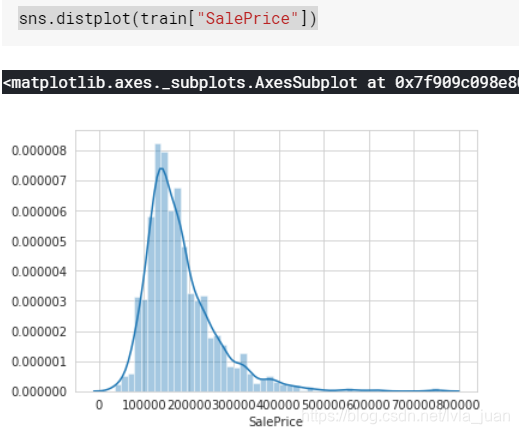The width and height of the screenshot is (519, 434).
Task: Click the 0.000004 y-axis label
Action: point(39,271)
